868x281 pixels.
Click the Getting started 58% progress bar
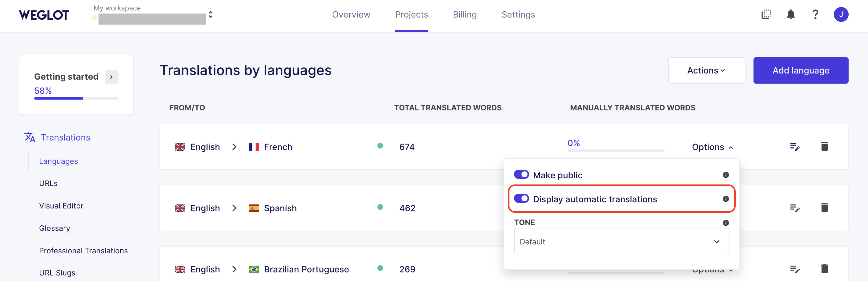[x=76, y=98]
